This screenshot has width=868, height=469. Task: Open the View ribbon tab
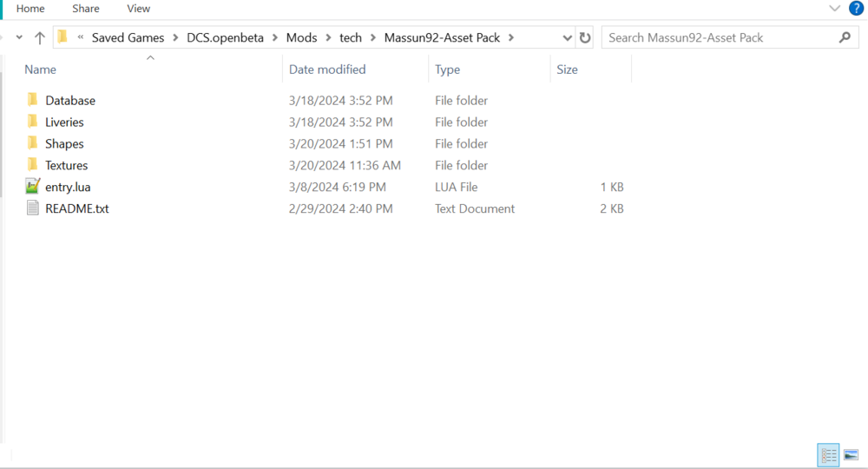pos(139,9)
